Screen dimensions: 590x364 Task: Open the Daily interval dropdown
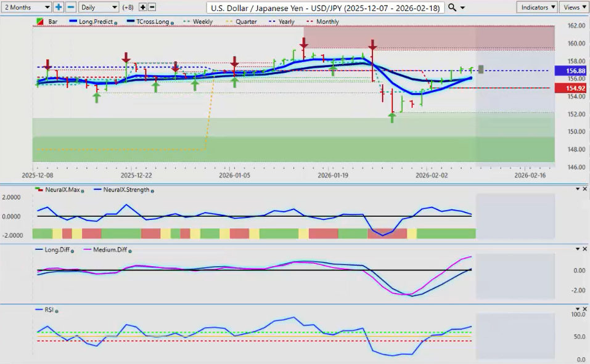[x=98, y=7]
